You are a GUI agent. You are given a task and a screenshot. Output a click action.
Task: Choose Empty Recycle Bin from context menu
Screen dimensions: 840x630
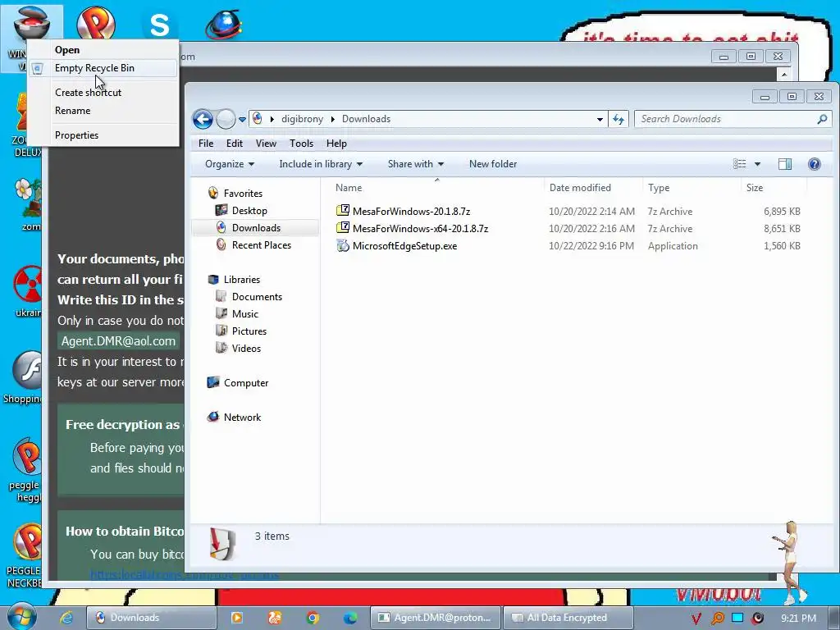tap(103, 68)
